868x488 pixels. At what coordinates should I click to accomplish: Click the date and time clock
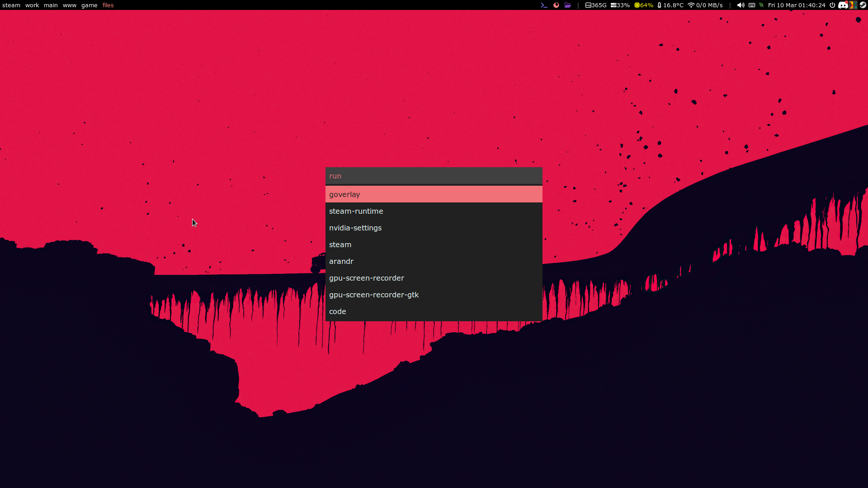click(x=797, y=5)
